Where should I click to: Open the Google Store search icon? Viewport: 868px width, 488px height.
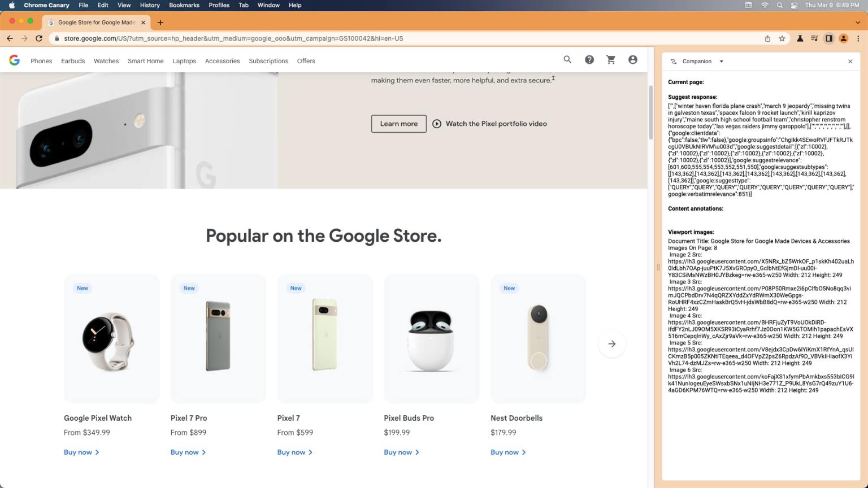point(567,59)
